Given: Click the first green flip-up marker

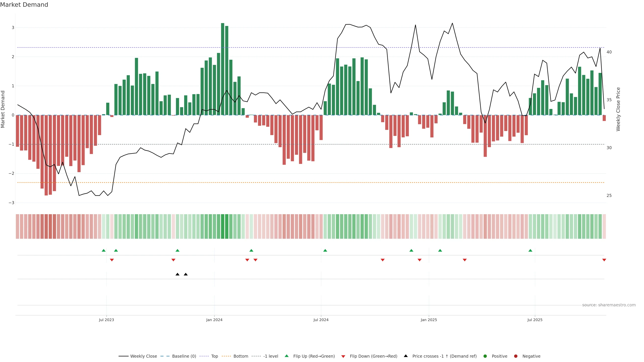Looking at the screenshot, I should coord(103,250).
